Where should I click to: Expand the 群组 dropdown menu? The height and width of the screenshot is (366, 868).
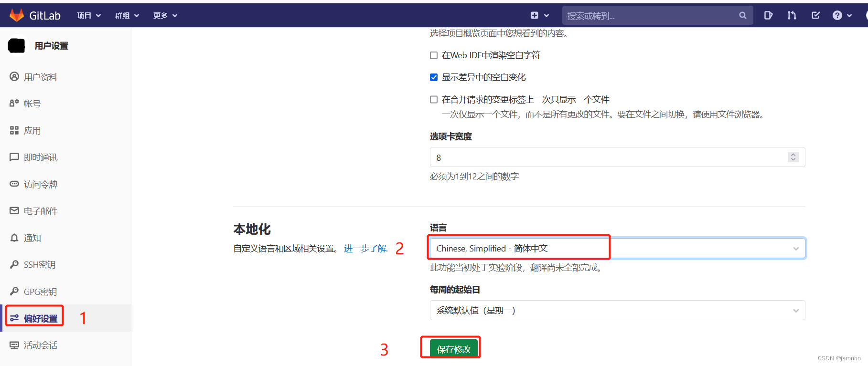(127, 16)
